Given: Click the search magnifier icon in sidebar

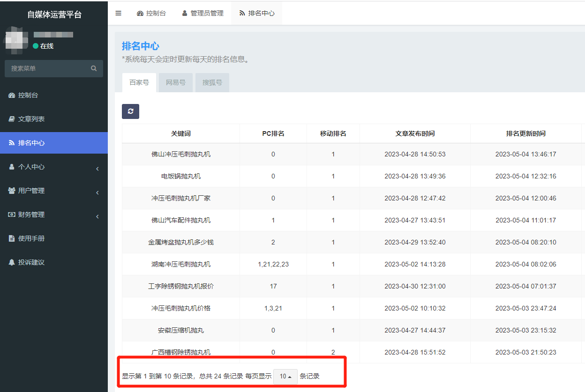Looking at the screenshot, I should [x=94, y=68].
